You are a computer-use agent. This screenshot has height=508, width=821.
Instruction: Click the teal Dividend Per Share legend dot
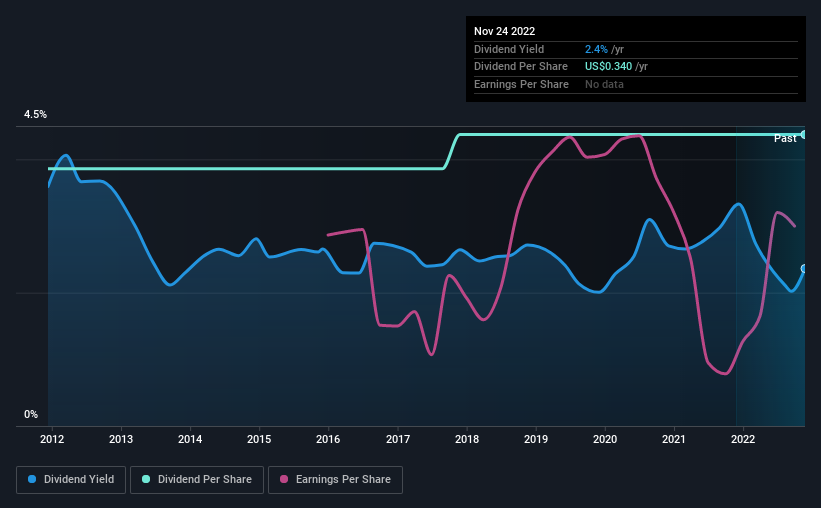point(146,479)
